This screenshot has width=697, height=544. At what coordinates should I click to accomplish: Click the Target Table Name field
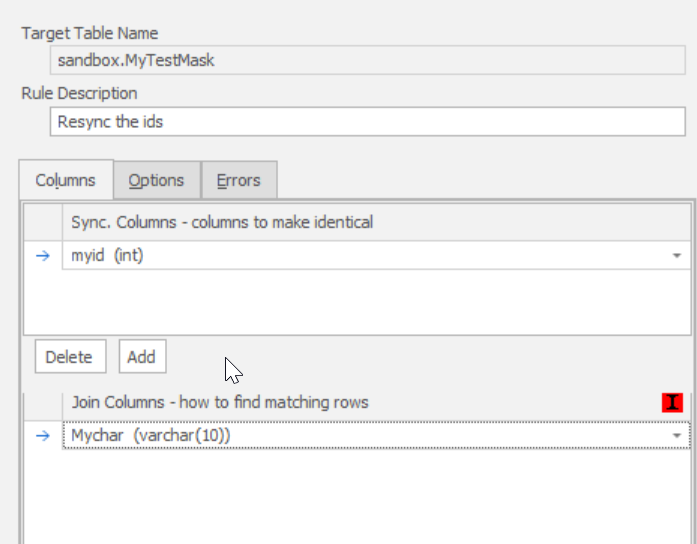tap(367, 60)
